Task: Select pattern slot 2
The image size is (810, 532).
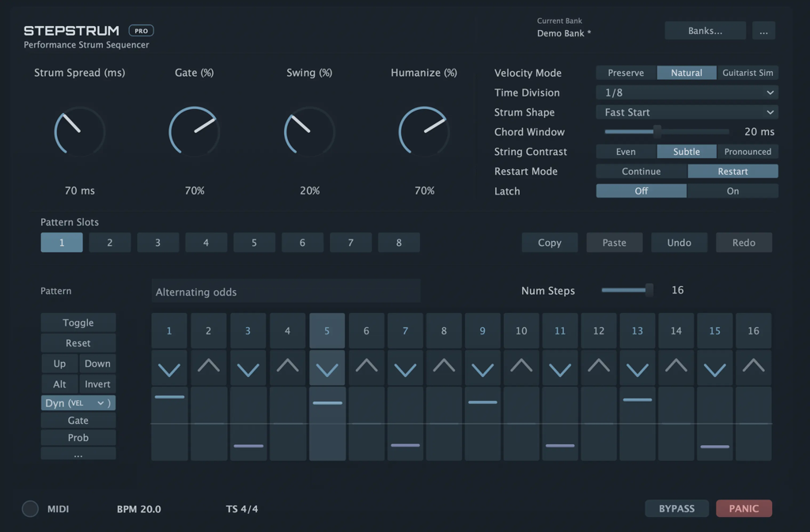Action: (x=109, y=243)
